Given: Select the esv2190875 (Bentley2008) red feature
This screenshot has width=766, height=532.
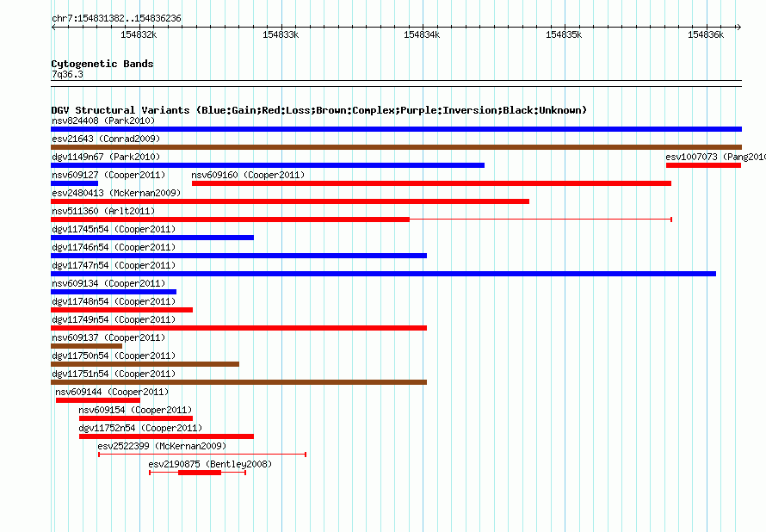Looking at the screenshot, I should tap(197, 473).
